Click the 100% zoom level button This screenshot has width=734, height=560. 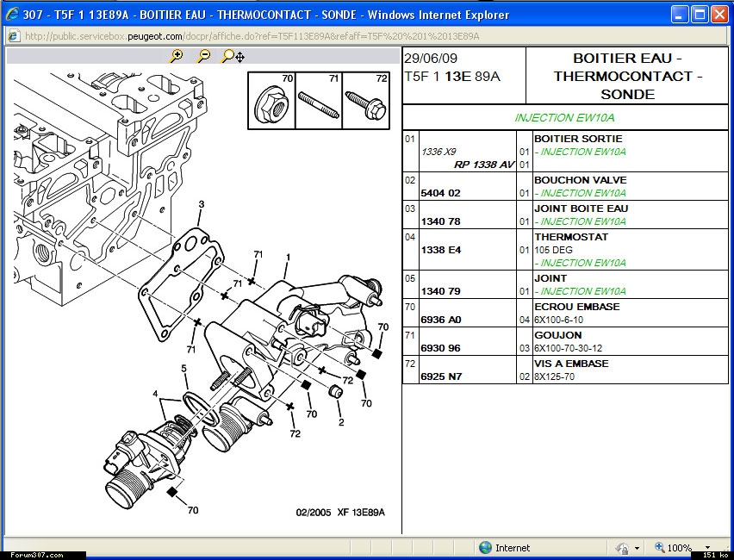pyautogui.click(x=674, y=548)
